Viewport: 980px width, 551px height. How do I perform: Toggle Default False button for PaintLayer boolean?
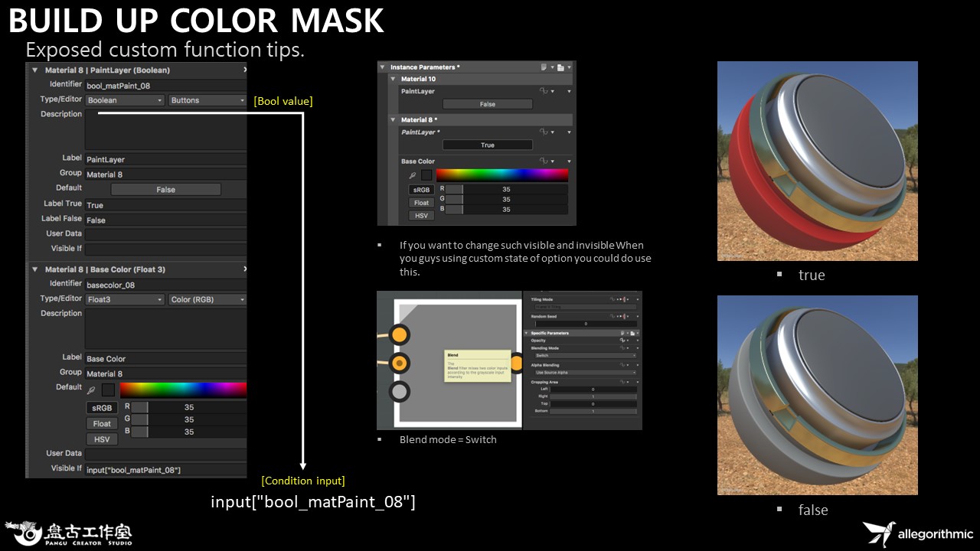click(x=165, y=189)
